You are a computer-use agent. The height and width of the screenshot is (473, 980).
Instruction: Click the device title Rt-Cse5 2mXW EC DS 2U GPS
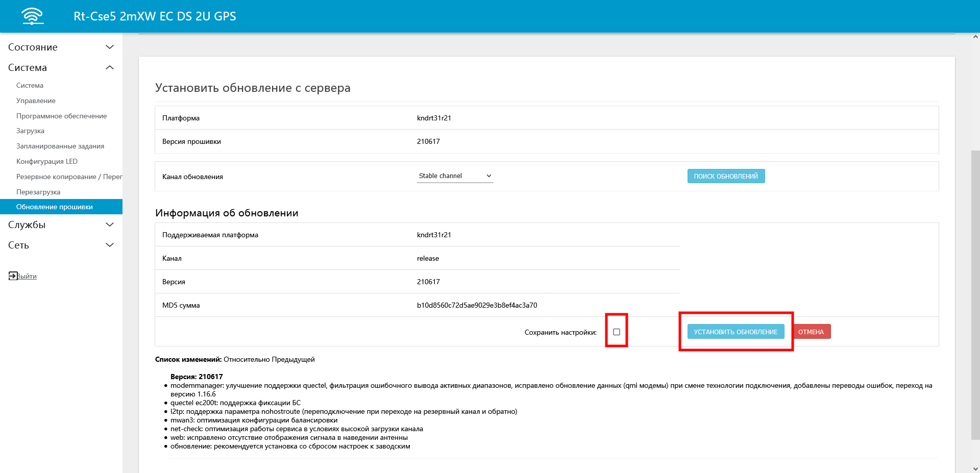[x=155, y=16]
